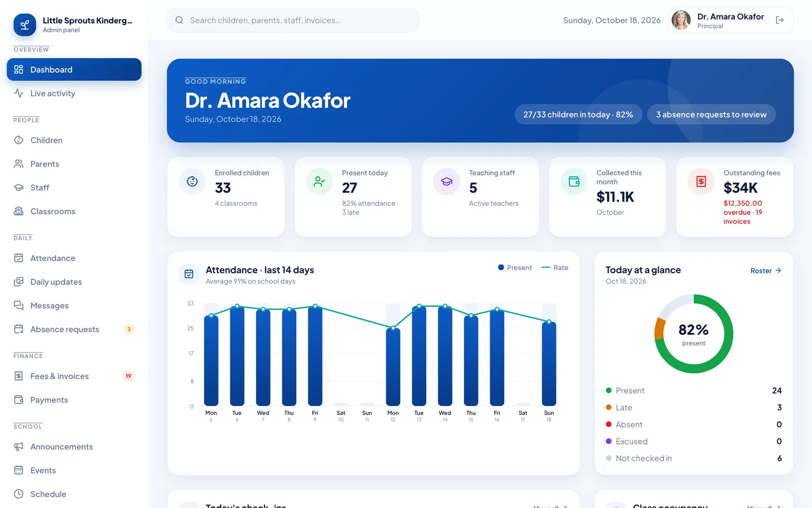Click the Dashboard grid icon in sidebar
Viewport: 812px width, 508px height.
pyautogui.click(x=19, y=70)
